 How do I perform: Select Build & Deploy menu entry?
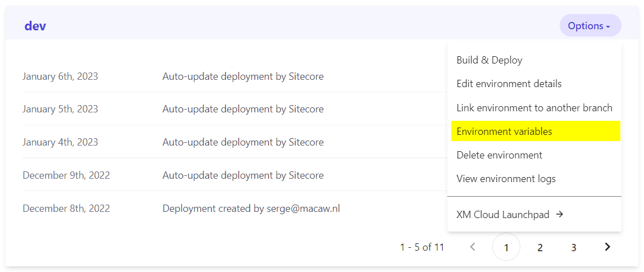point(489,60)
